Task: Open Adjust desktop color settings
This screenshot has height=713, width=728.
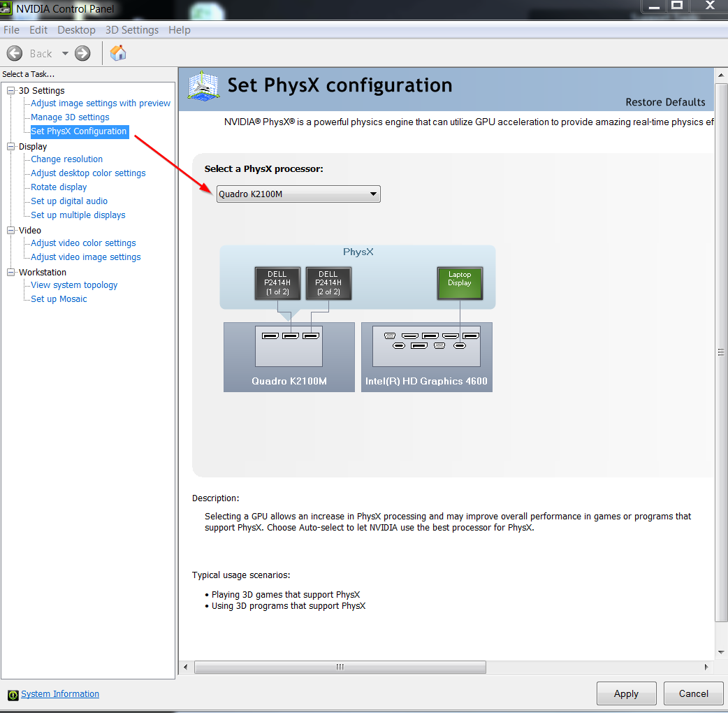Action: pyautogui.click(x=88, y=173)
